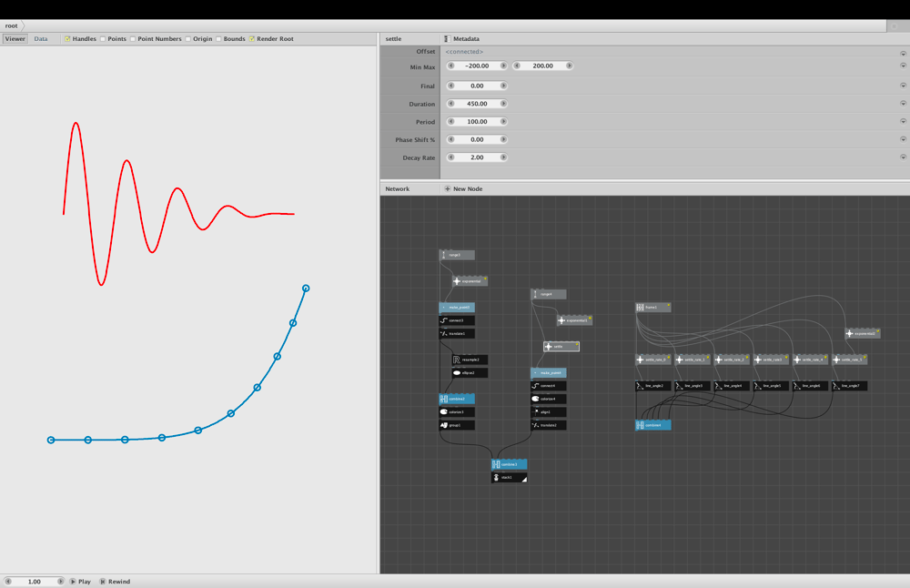910x588 pixels.
Task: Select the frame1 node
Action: (652, 307)
